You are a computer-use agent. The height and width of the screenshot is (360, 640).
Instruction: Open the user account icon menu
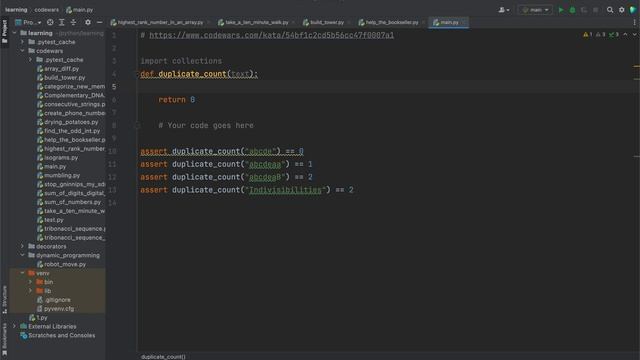coord(504,10)
